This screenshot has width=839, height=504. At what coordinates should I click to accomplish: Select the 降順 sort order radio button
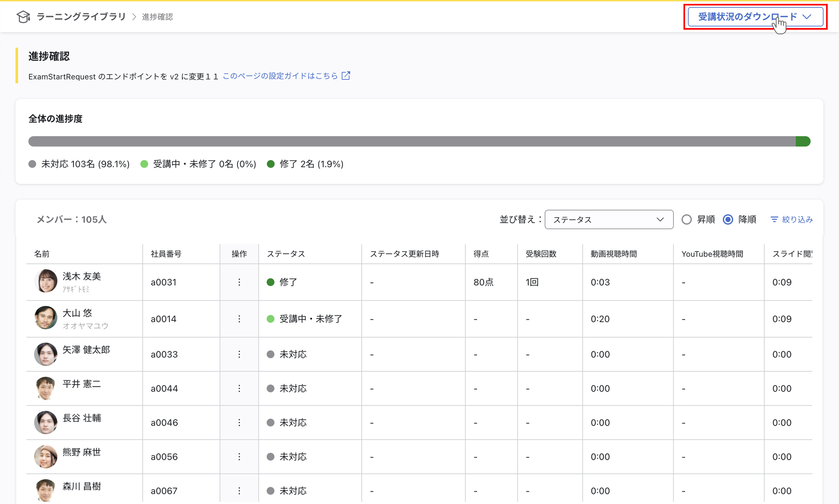pos(728,219)
